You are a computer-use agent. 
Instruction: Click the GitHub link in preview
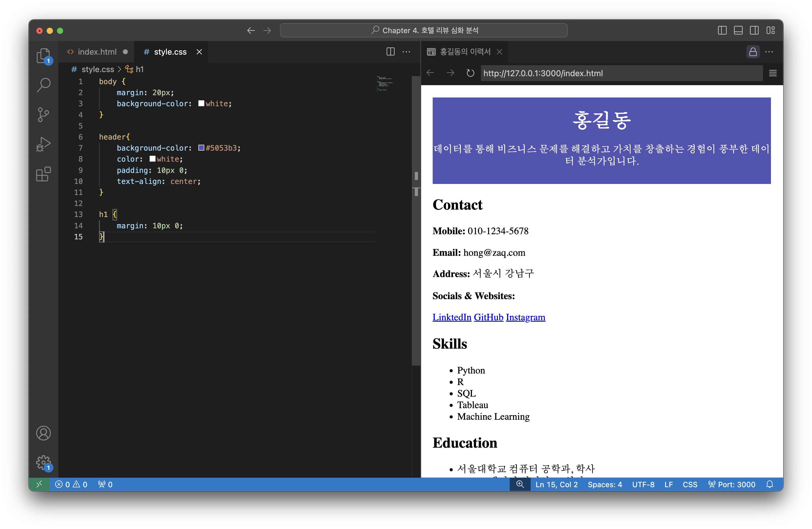tap(488, 317)
